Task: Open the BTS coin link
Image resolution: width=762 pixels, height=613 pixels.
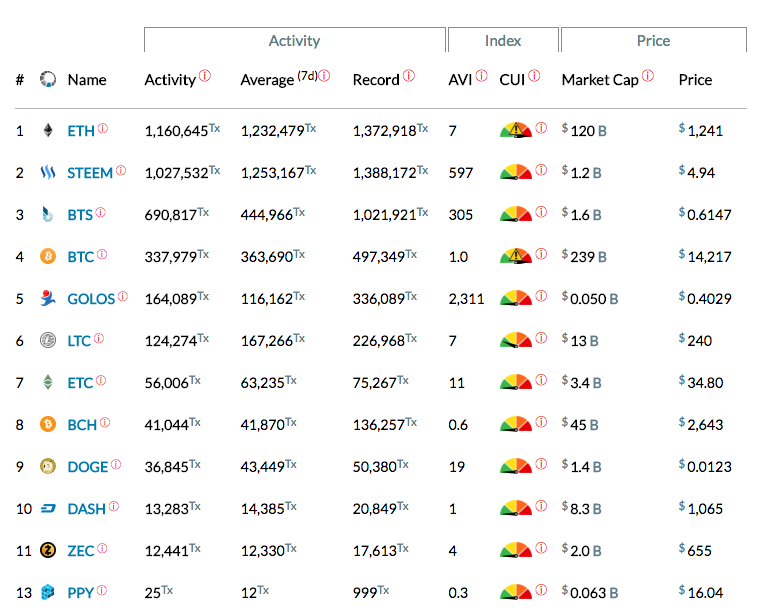Action: (x=80, y=215)
